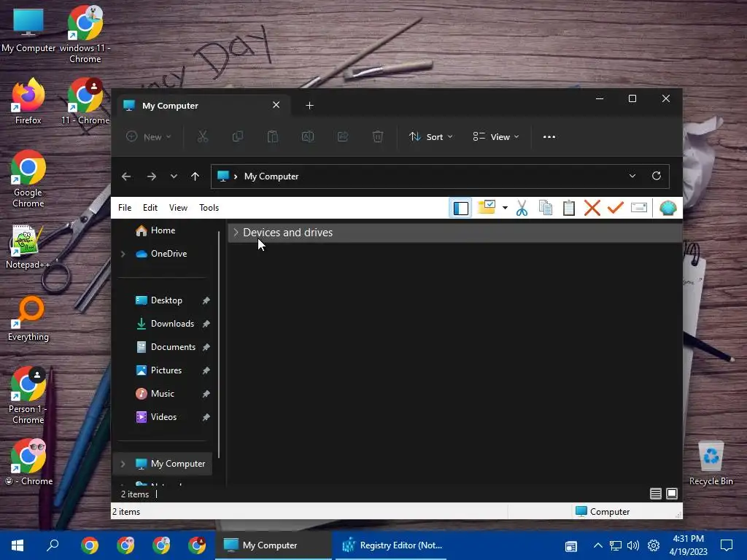Toggle the navigation pane layout icon
The image size is (747, 560).
(461, 208)
